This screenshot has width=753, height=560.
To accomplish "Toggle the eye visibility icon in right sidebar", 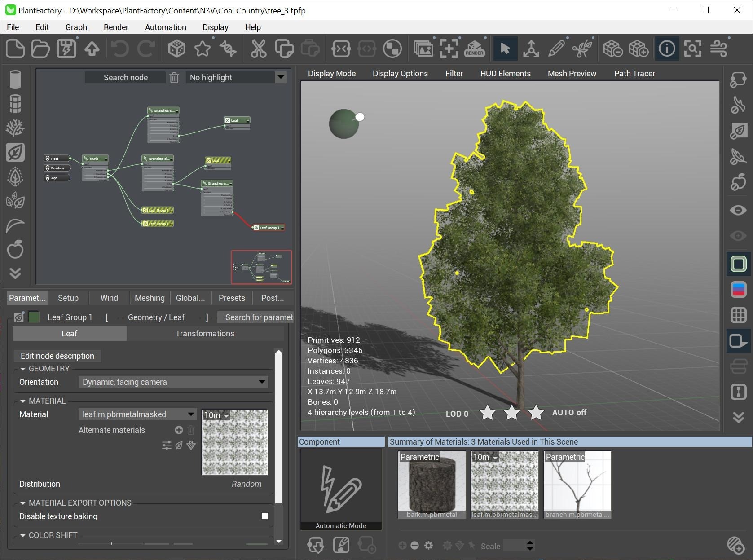I will 739,210.
